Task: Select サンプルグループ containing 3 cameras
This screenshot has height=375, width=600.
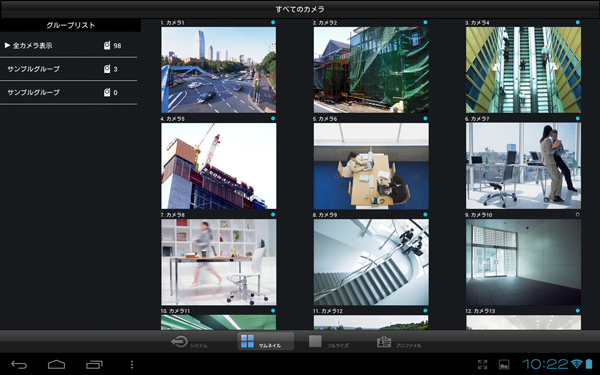Action: (68, 69)
